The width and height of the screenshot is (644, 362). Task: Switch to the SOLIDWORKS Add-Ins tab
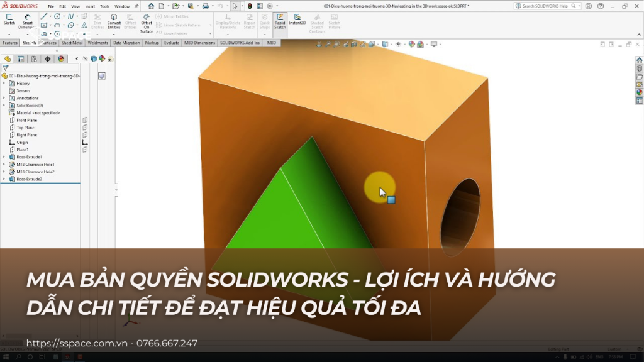click(x=240, y=43)
